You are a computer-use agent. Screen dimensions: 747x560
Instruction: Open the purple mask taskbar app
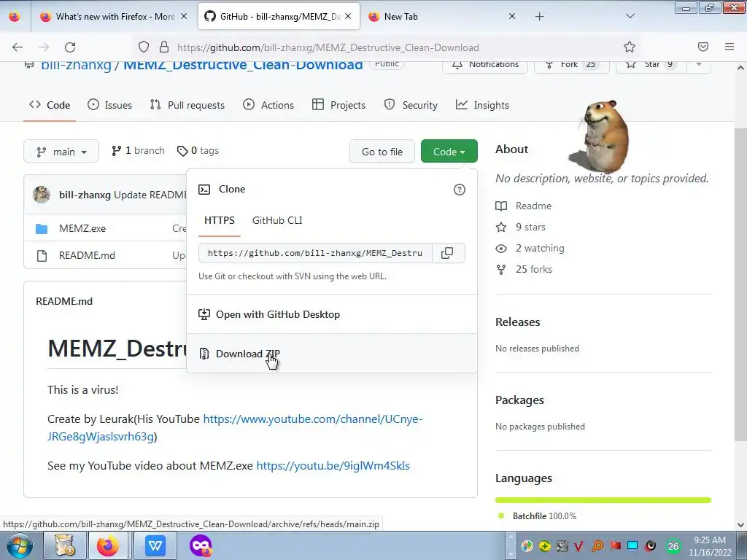tap(201, 545)
